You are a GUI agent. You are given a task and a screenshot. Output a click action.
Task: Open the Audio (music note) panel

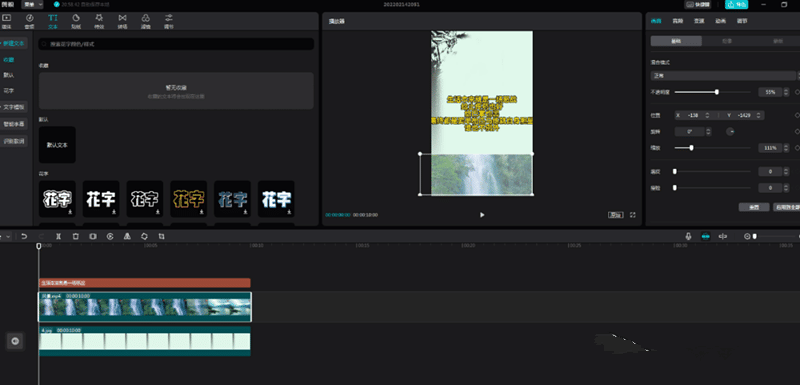pyautogui.click(x=30, y=21)
